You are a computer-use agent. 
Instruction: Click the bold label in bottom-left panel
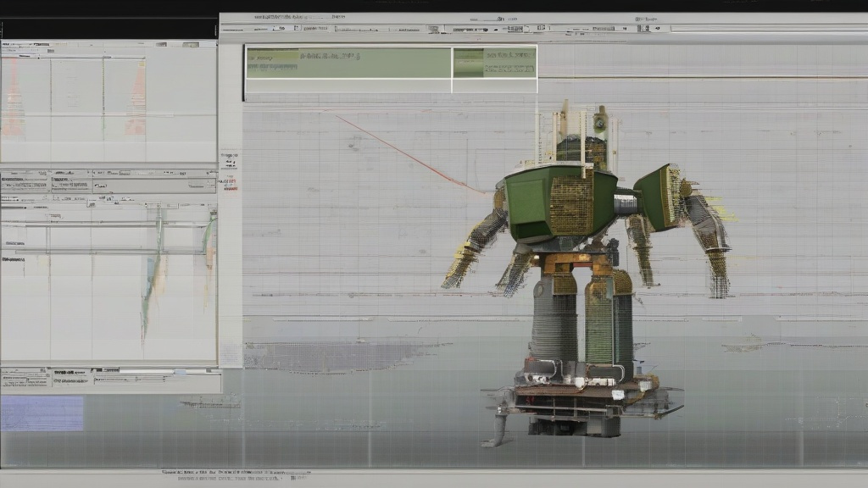click(71, 373)
